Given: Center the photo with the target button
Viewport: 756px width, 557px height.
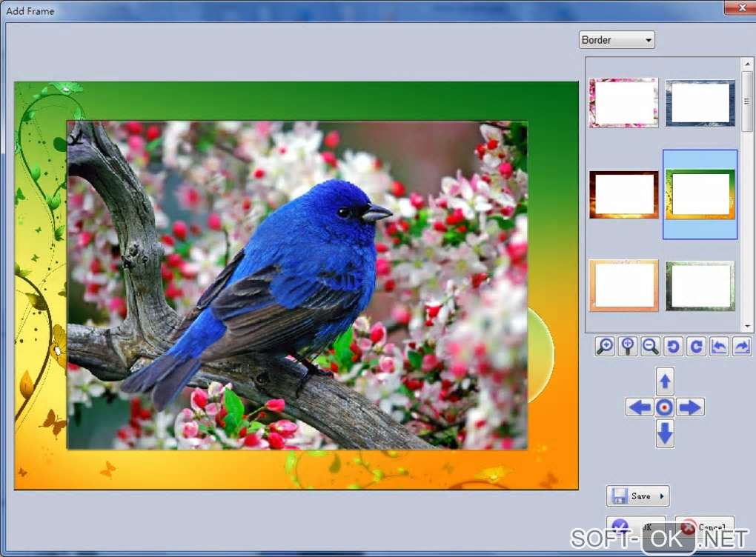Looking at the screenshot, I should point(665,407).
